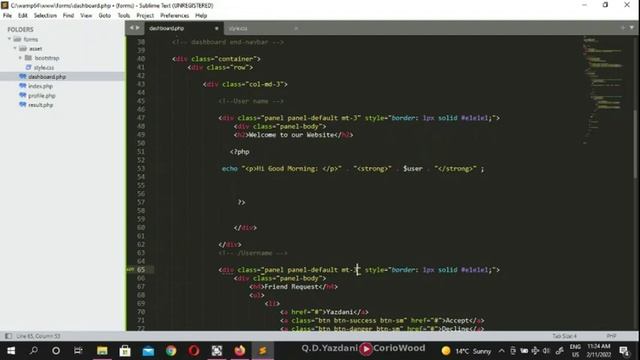Click the new tab plus icon
Screen dimensions: 640x360
623,28
